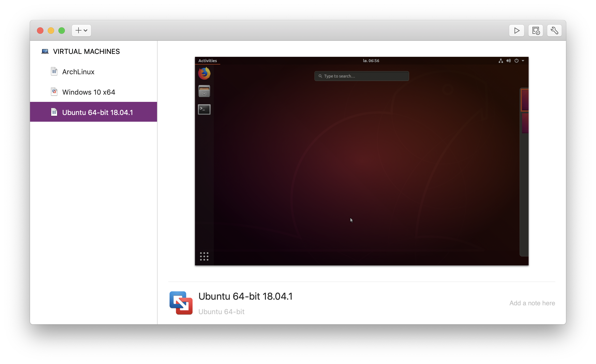The height and width of the screenshot is (364, 596).
Task: Open the Files icon in Ubuntu dock
Action: pos(204,91)
